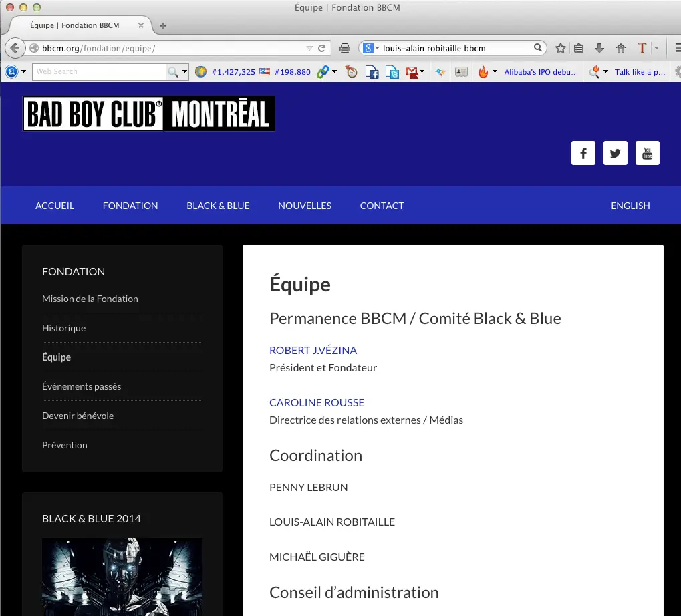The image size is (681, 616).
Task: Open Événements passés sidebar link
Action: tap(82, 386)
